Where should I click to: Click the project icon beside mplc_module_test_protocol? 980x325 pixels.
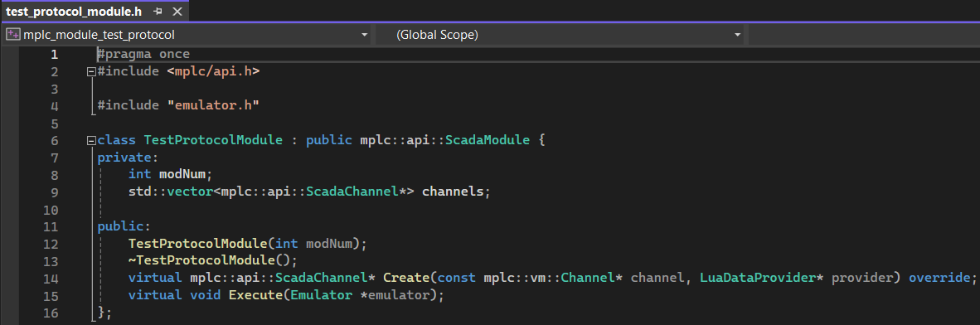[12, 35]
